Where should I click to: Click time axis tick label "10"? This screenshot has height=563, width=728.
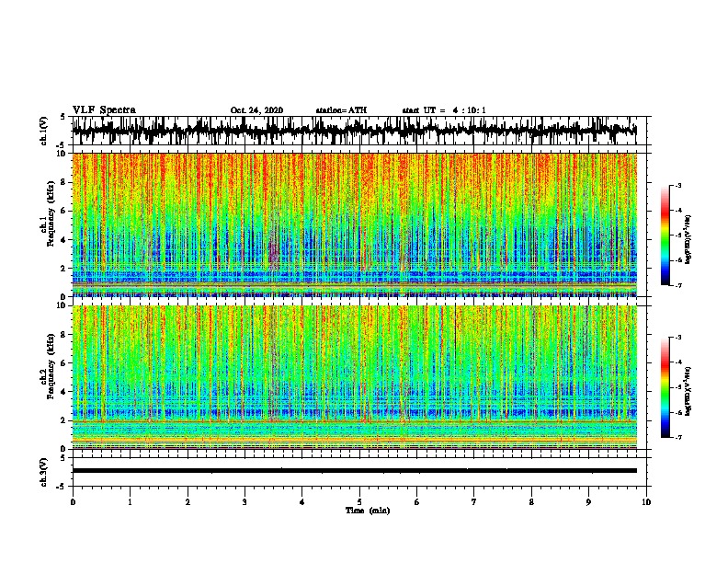[x=646, y=502]
